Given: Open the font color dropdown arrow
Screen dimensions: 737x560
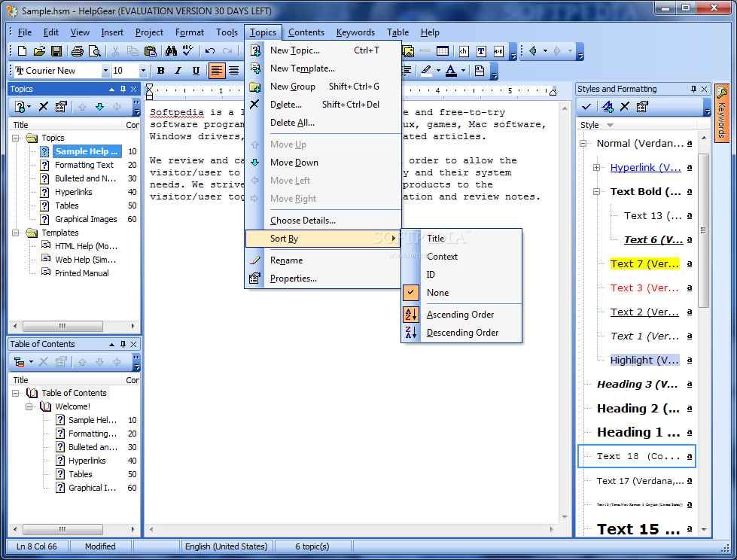Looking at the screenshot, I should pos(463,71).
